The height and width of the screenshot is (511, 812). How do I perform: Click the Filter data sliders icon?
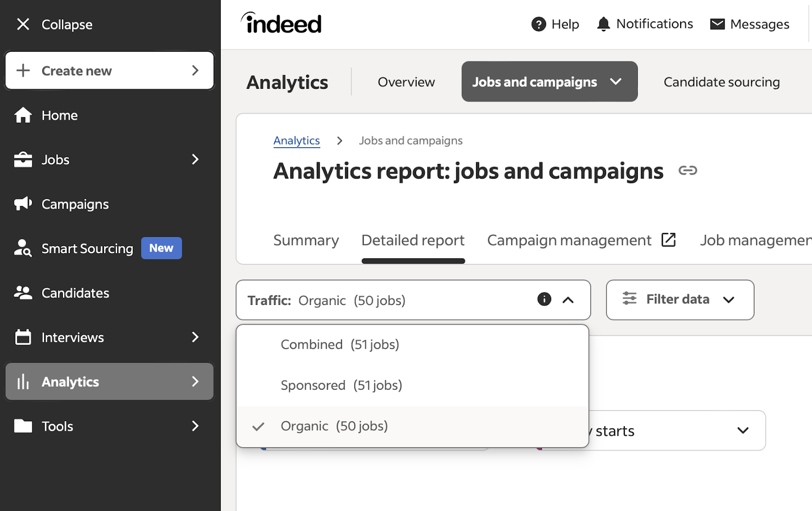click(629, 298)
